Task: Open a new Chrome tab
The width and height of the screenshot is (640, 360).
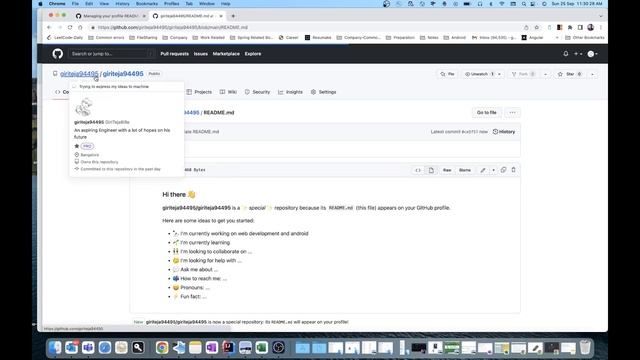Action: [x=233, y=16]
